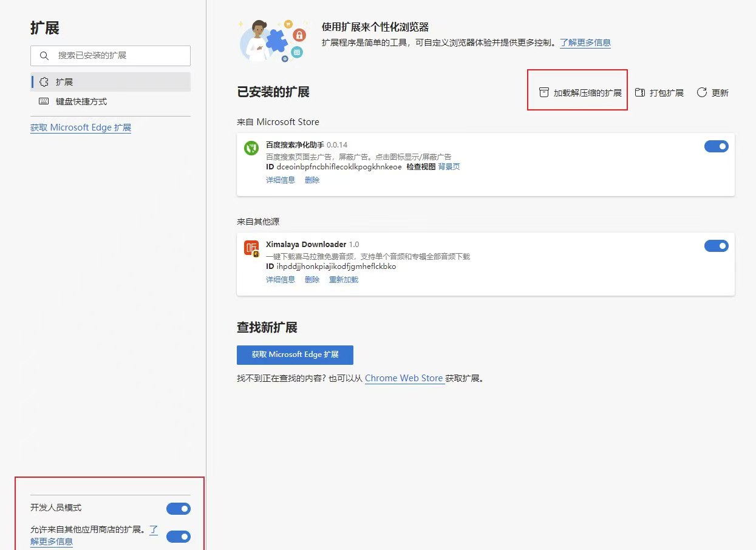Screen dimensions: 756x550
Task: Open 了解更多信息 link in banner
Action: [585, 42]
